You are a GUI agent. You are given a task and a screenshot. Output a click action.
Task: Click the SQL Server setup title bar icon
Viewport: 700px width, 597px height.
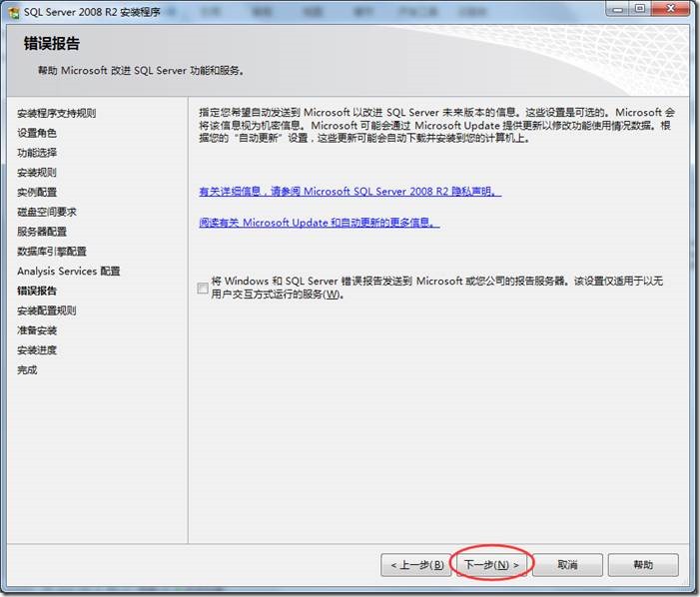point(14,13)
